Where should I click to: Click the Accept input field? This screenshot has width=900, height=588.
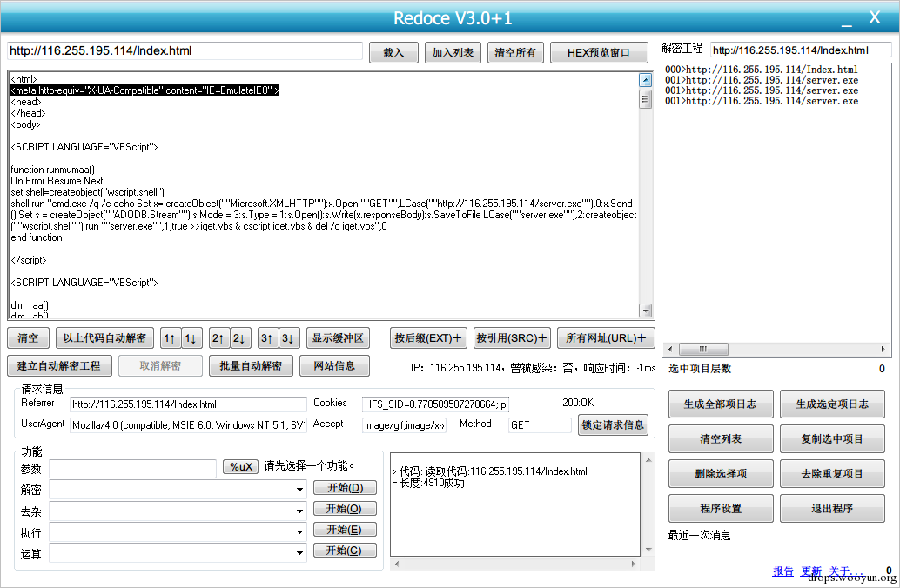pos(404,425)
